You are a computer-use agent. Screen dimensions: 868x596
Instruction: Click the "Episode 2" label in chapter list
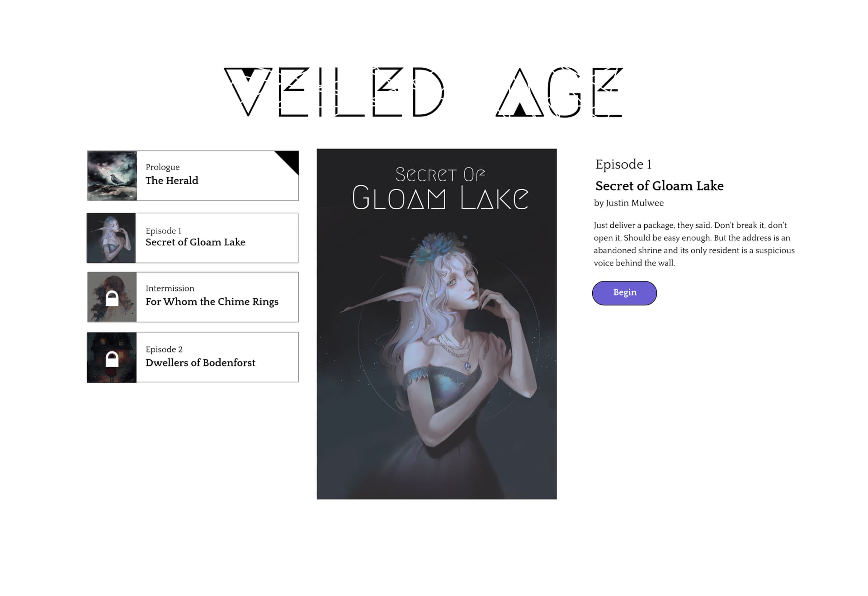(x=164, y=349)
